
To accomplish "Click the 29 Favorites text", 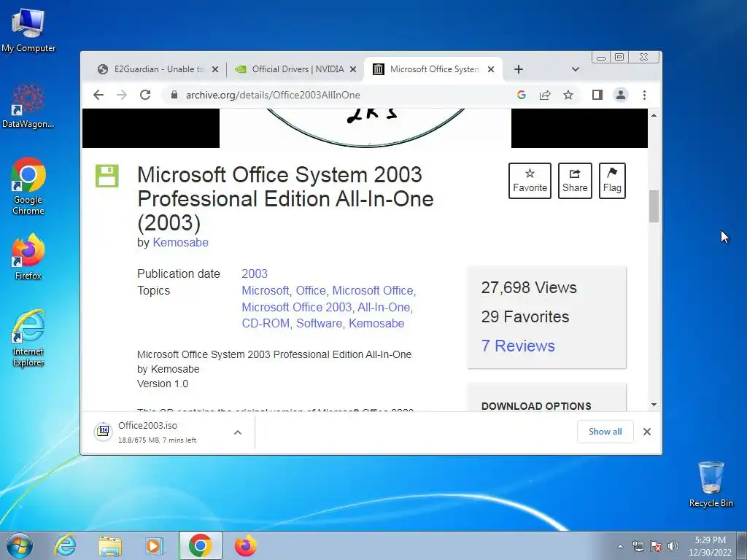I will pyautogui.click(x=525, y=316).
